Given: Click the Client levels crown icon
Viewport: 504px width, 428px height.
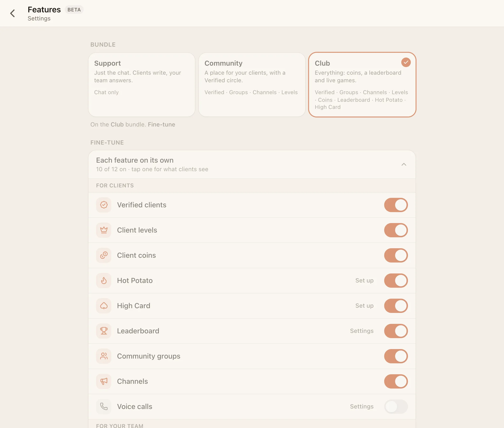Looking at the screenshot, I should 104,230.
